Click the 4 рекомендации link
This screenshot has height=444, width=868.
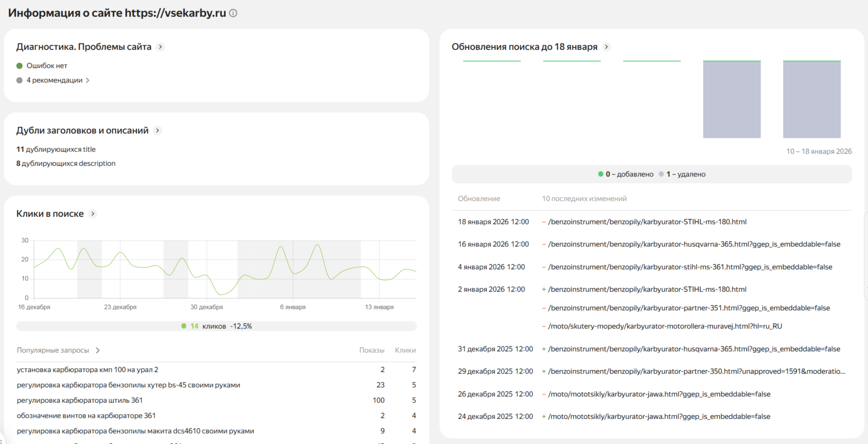tap(54, 80)
